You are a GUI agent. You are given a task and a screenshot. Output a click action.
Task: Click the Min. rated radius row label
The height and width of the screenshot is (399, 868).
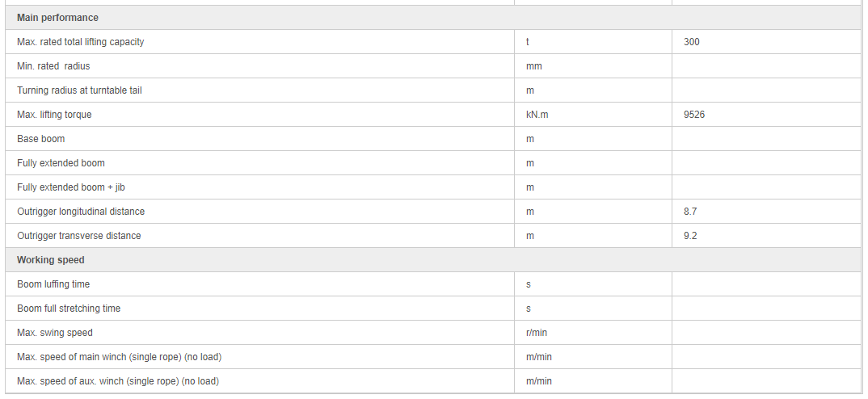(x=53, y=66)
